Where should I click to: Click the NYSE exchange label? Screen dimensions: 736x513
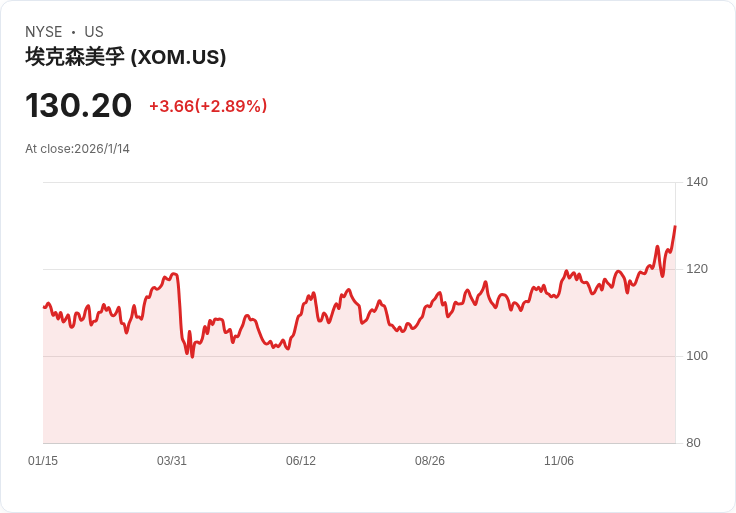click(x=44, y=32)
